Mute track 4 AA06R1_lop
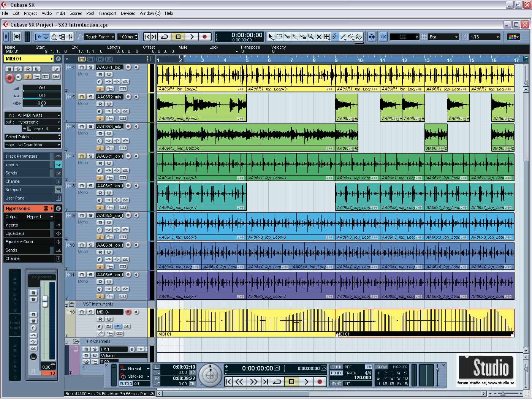Viewport: 532px width, 399px height. click(x=82, y=67)
